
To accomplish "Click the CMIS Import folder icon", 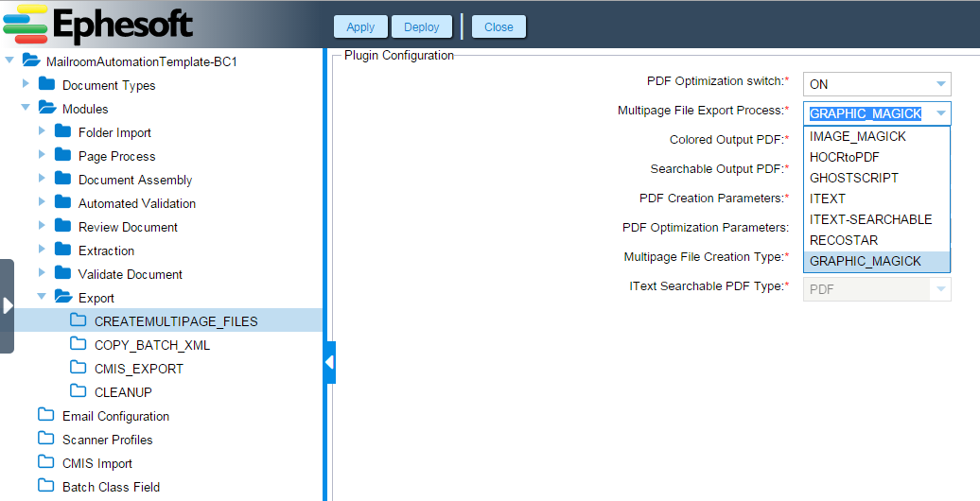I will click(x=46, y=462).
